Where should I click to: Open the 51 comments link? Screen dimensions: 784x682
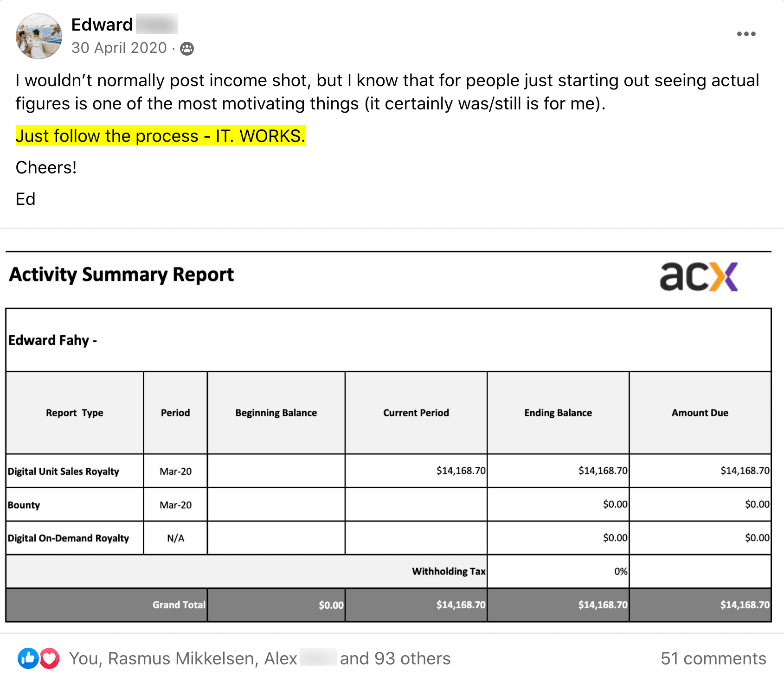(713, 658)
